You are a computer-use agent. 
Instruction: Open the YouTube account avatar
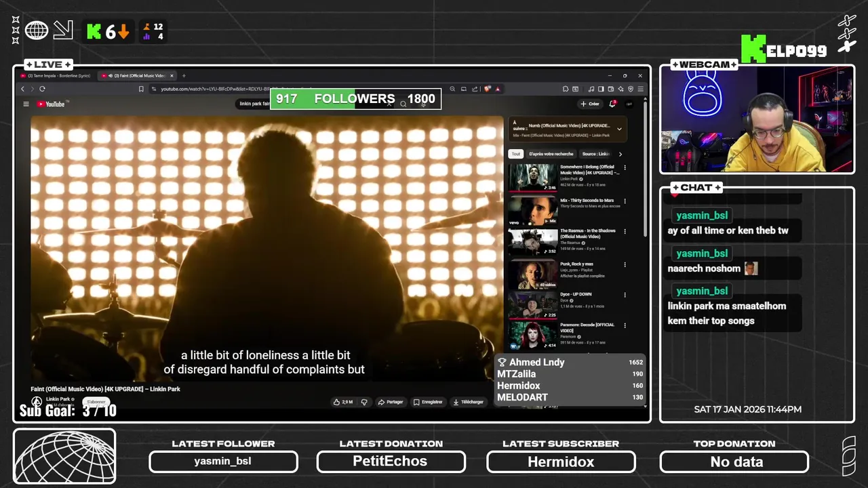[x=629, y=104]
